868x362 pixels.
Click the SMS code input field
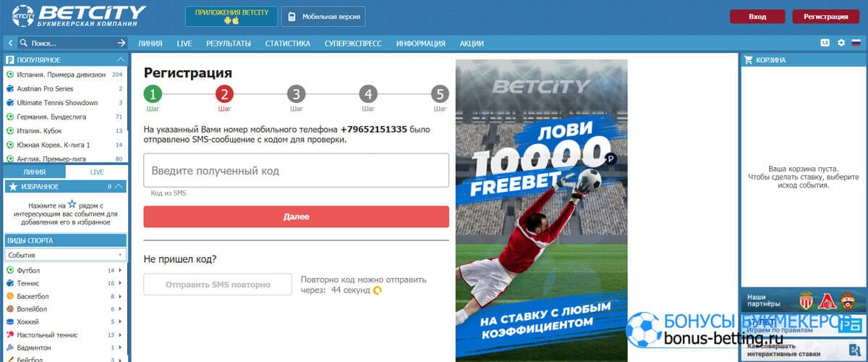pos(297,171)
